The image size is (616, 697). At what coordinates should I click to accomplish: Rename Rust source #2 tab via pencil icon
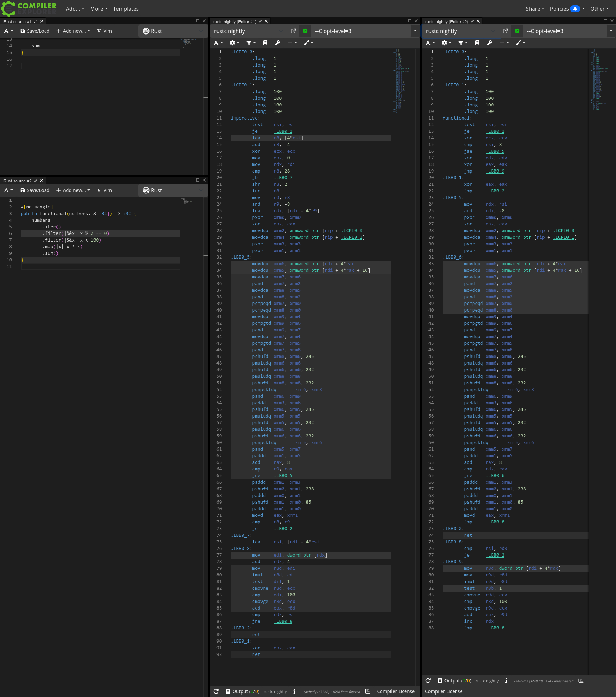36,181
